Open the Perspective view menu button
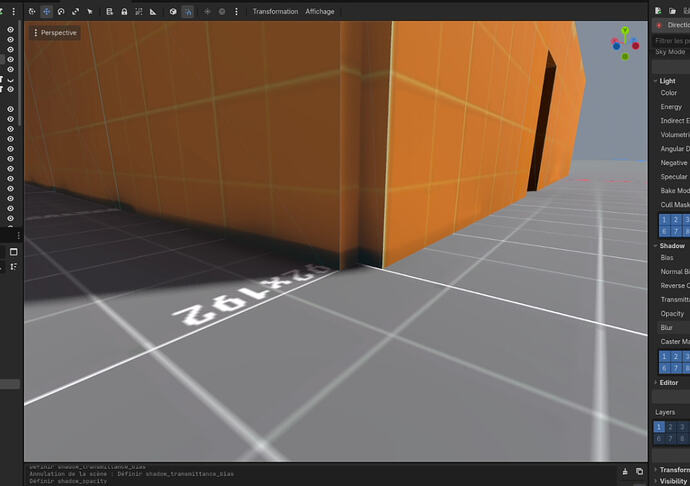Image resolution: width=690 pixels, height=486 pixels. coord(55,33)
